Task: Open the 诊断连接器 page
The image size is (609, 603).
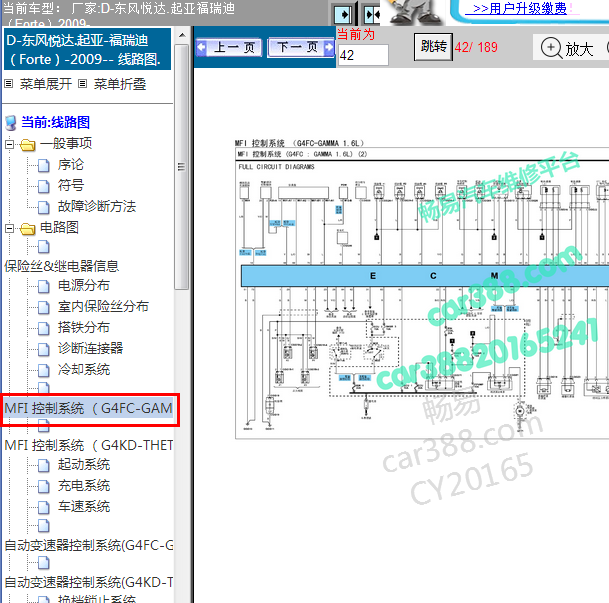Action: pos(90,349)
